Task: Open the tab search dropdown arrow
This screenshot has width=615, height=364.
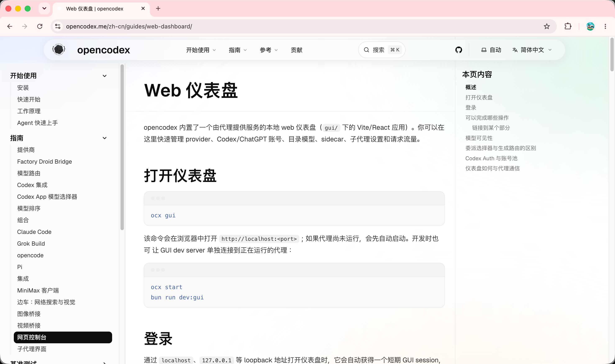Action: click(44, 9)
